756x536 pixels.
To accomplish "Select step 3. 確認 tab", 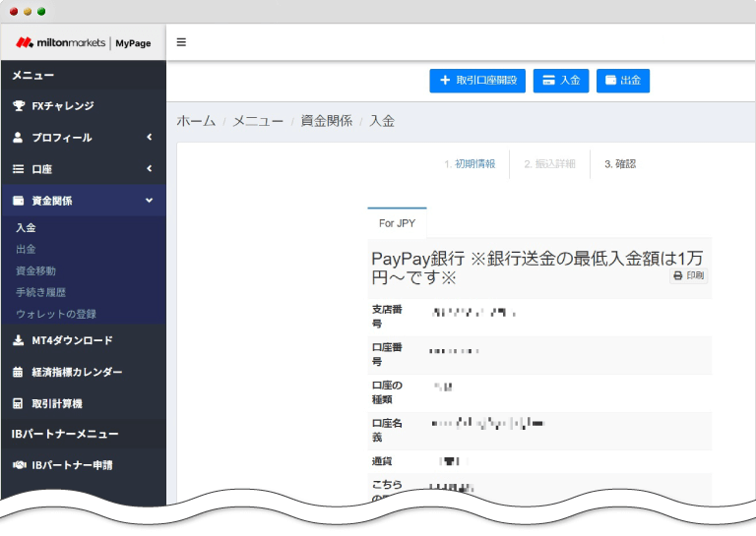I will (x=620, y=164).
